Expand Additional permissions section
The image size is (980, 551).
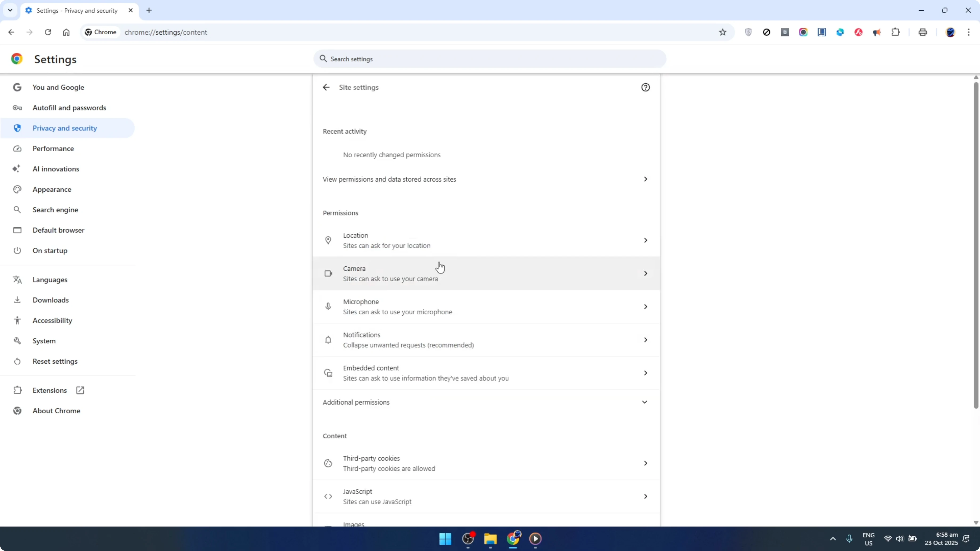click(x=486, y=402)
